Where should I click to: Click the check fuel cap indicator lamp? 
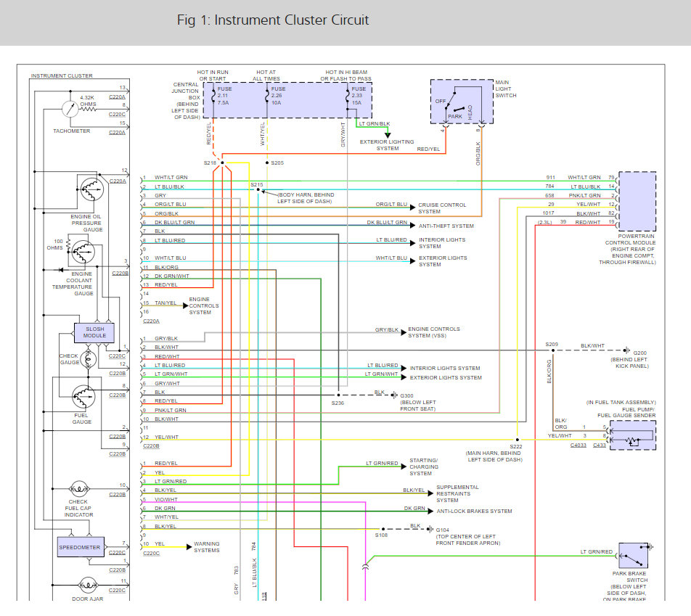click(79, 488)
